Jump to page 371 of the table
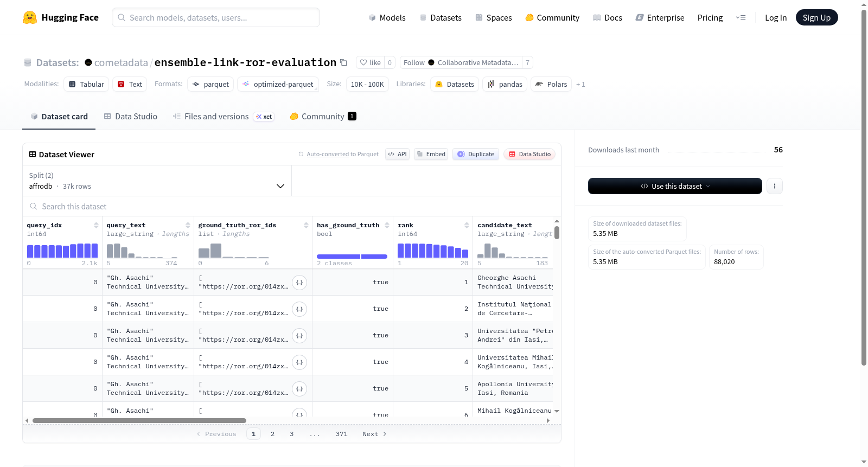Screen dimensions: 868x467 point(342,434)
